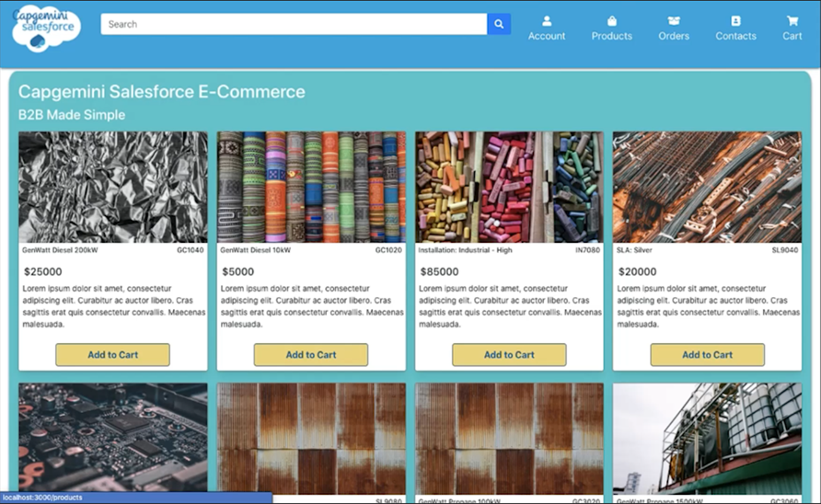
Task: Click the SLA: Silver description text
Action: (x=709, y=306)
